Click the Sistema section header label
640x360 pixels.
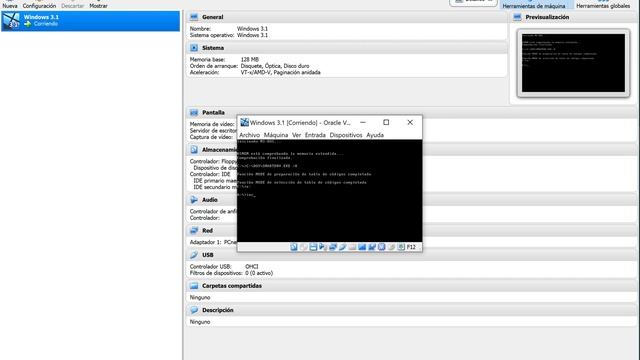point(213,48)
